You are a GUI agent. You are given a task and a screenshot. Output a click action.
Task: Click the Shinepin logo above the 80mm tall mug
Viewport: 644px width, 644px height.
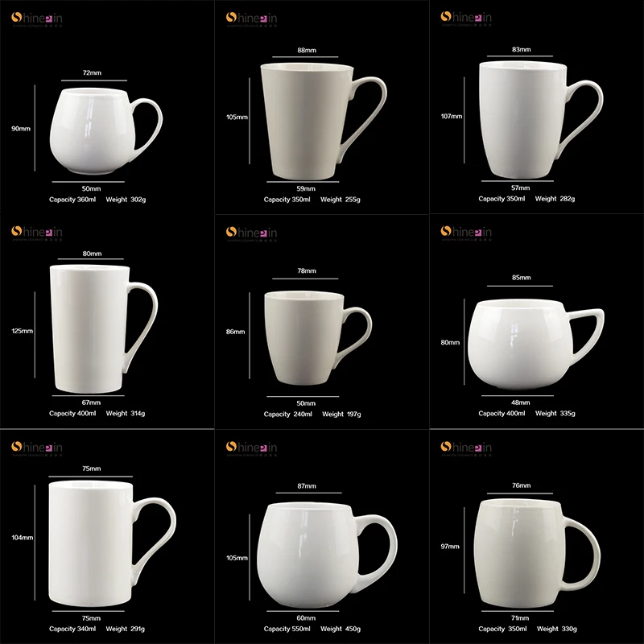coord(37,233)
